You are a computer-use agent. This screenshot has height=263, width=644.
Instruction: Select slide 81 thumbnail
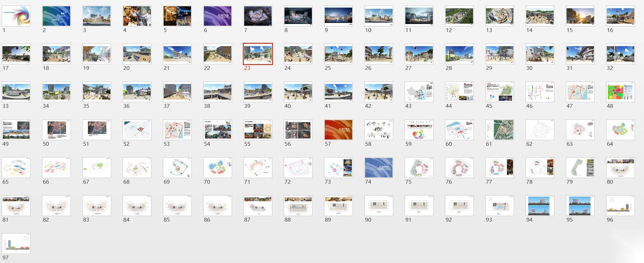(16, 206)
